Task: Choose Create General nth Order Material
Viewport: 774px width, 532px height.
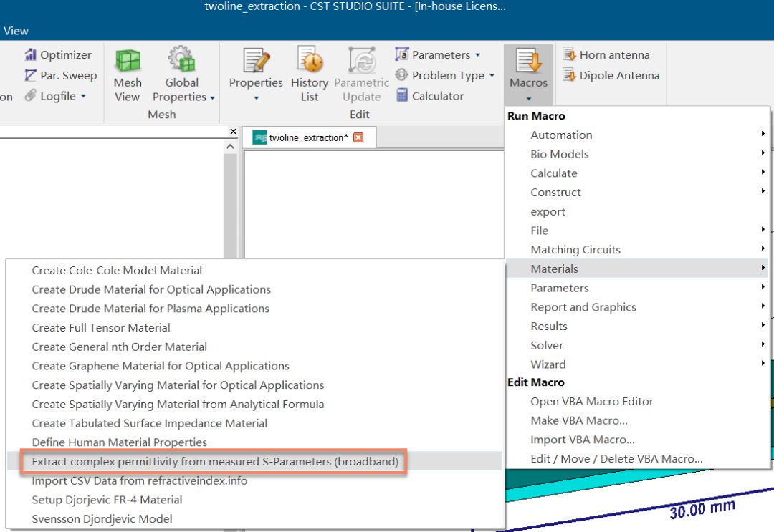Action: 254,347
